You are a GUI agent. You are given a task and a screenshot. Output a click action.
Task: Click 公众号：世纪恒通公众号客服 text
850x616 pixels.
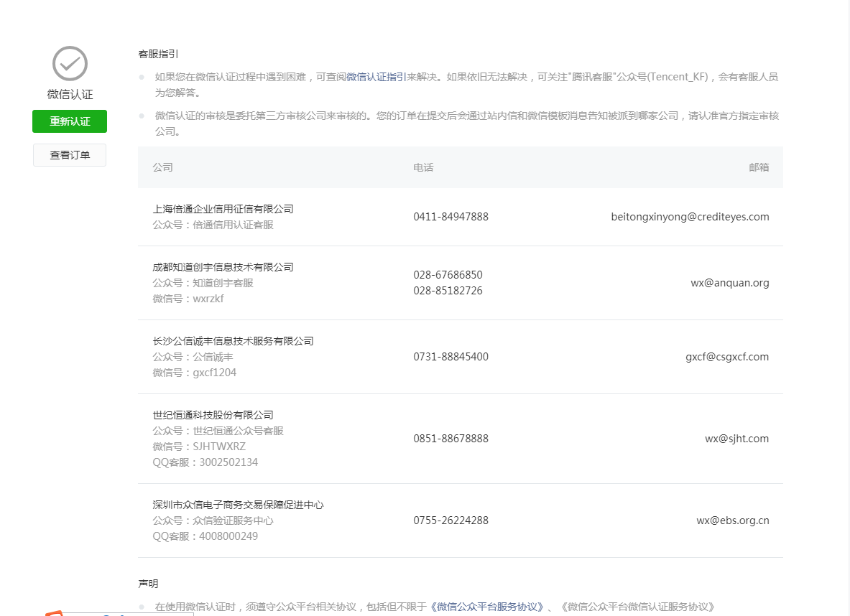218,431
